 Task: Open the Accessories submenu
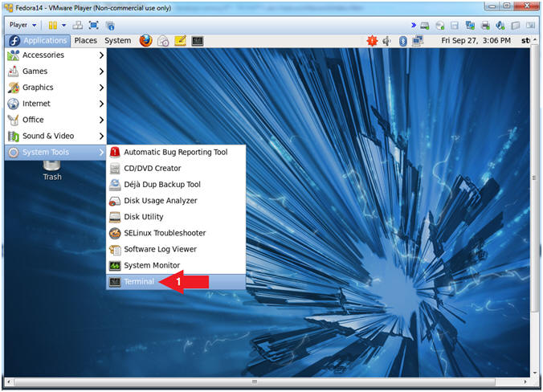pos(55,55)
